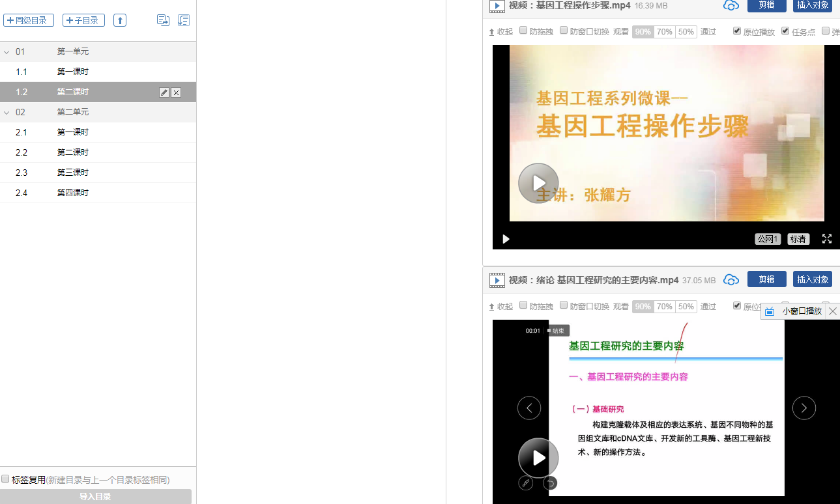Screen dimensions: 840x504
Task: Toggle 原位播放 checkbox of second video
Action: [737, 305]
